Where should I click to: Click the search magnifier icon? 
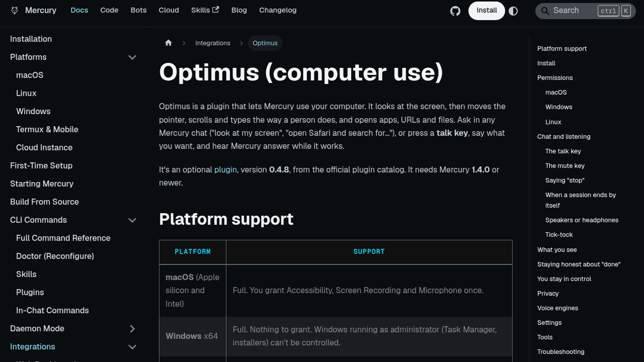point(545,11)
